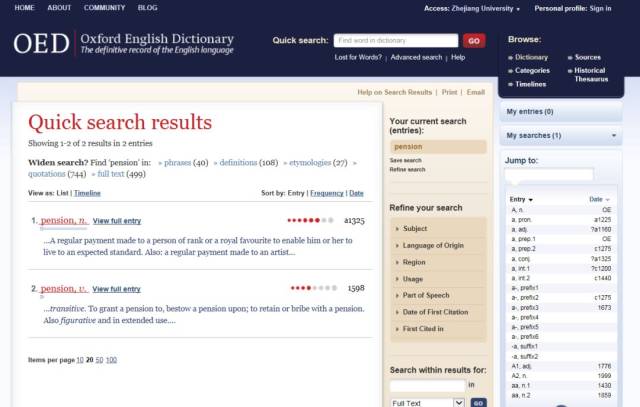This screenshot has width=640, height=407.
Task: Focus the Jump to input field
Action: coord(549,175)
